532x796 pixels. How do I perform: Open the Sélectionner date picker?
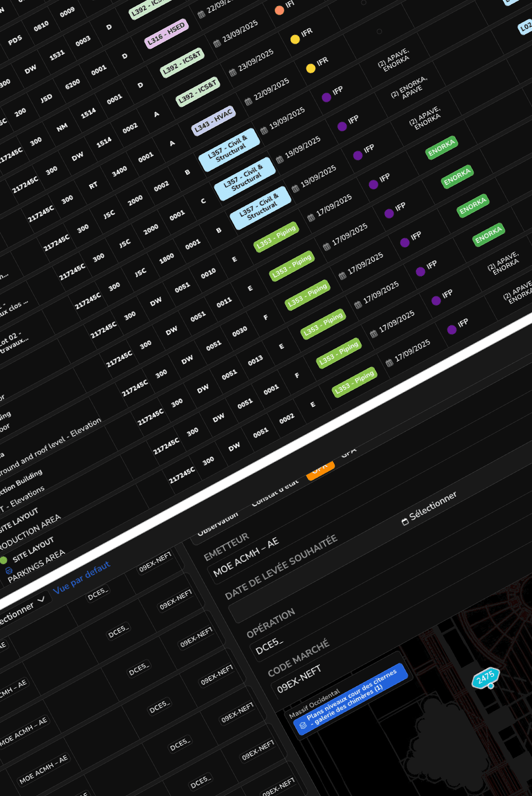[x=429, y=508]
